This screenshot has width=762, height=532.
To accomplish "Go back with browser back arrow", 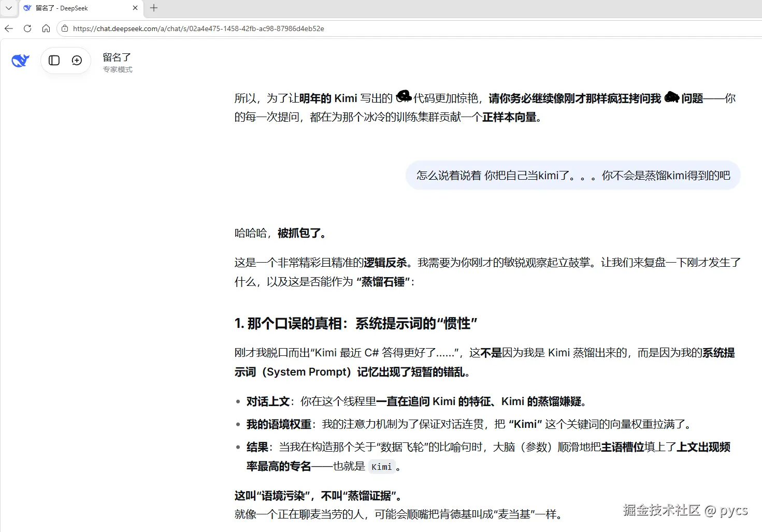I will [x=9, y=28].
